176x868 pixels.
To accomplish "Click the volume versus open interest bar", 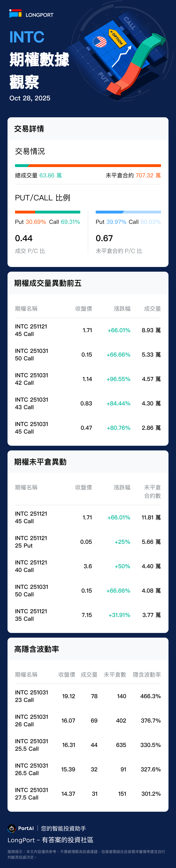I will (88, 165).
